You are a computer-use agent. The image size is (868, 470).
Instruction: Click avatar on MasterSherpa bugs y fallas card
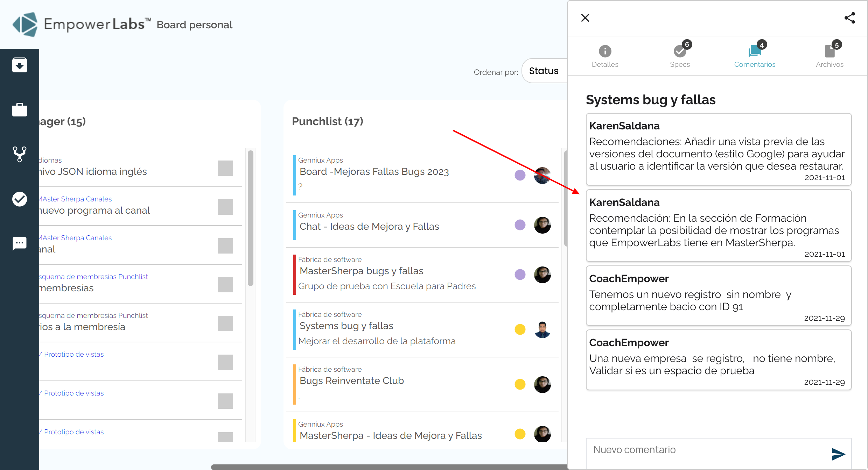tap(542, 275)
